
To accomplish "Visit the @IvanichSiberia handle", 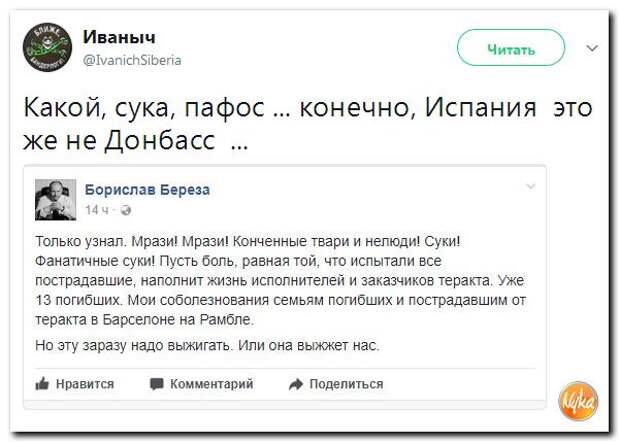I will [132, 60].
